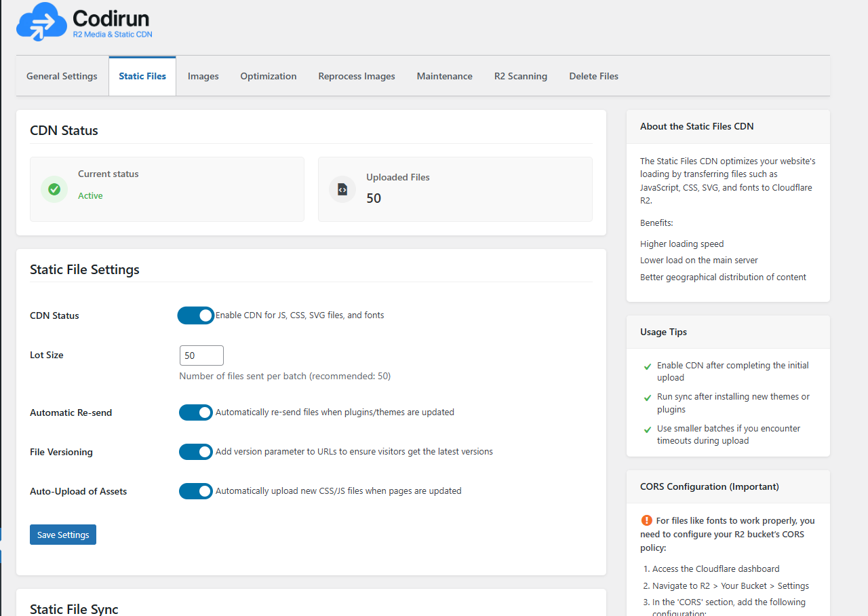Screen dimensions: 868x616
Task: Click the 'Auto-Upload of Assets' label
Action: (79, 491)
